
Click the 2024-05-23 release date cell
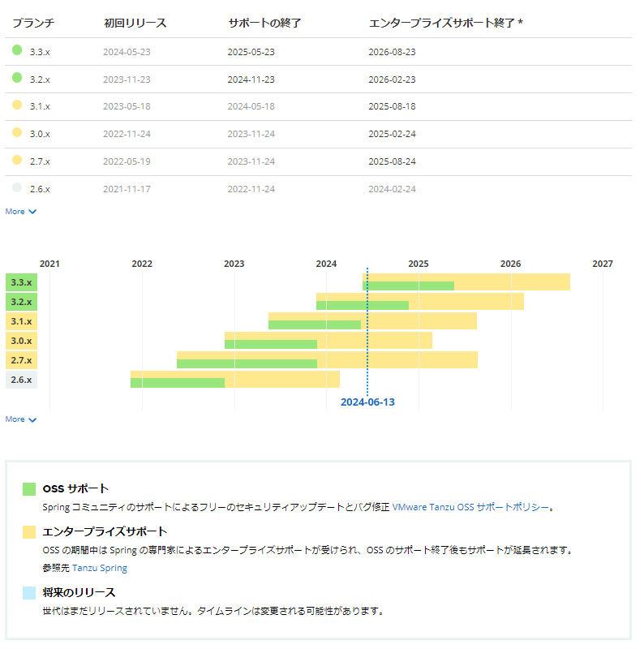pyautogui.click(x=127, y=52)
